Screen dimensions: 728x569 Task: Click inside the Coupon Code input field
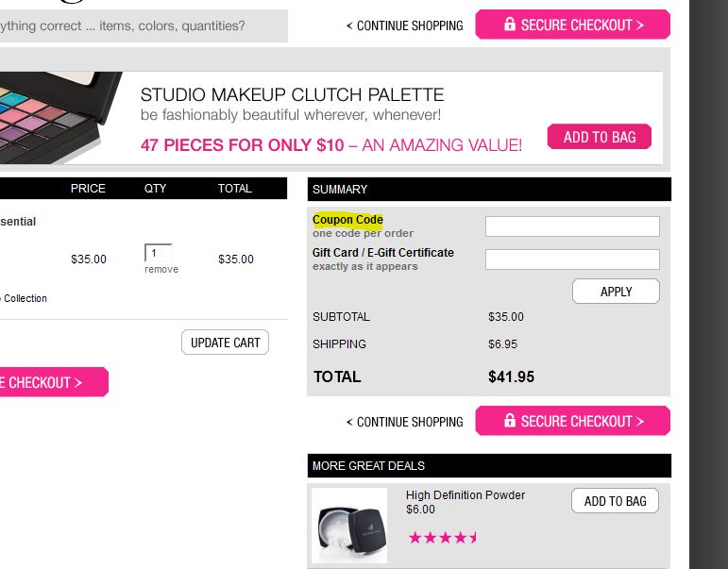click(x=572, y=226)
